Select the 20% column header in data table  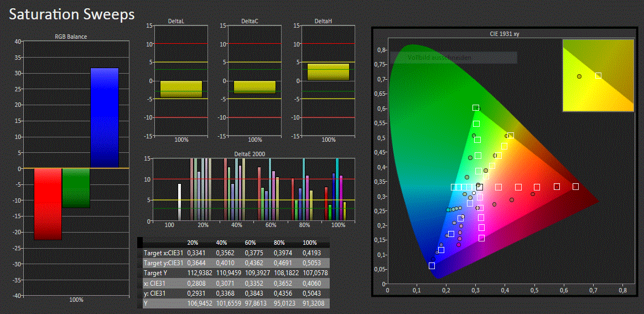tap(193, 243)
